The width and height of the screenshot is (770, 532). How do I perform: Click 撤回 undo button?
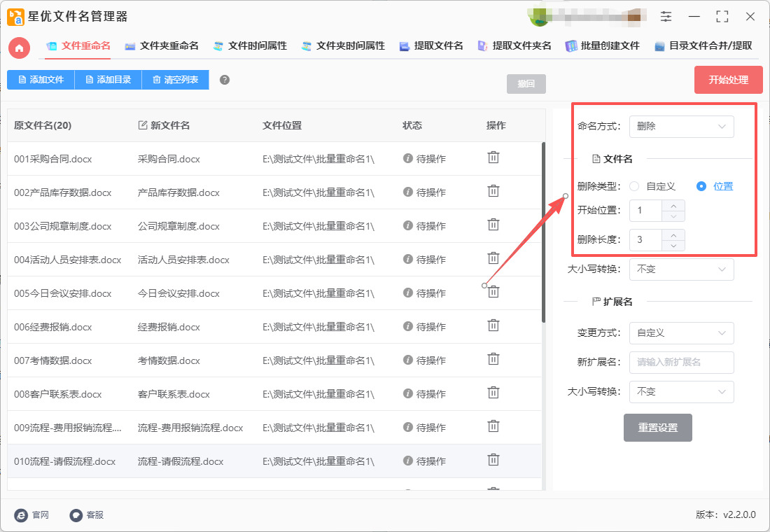point(526,84)
